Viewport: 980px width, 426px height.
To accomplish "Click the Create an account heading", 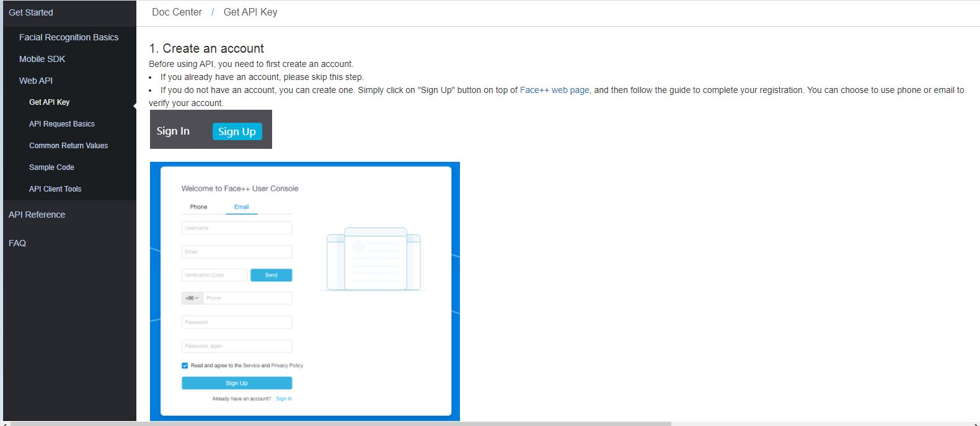I will pos(206,48).
